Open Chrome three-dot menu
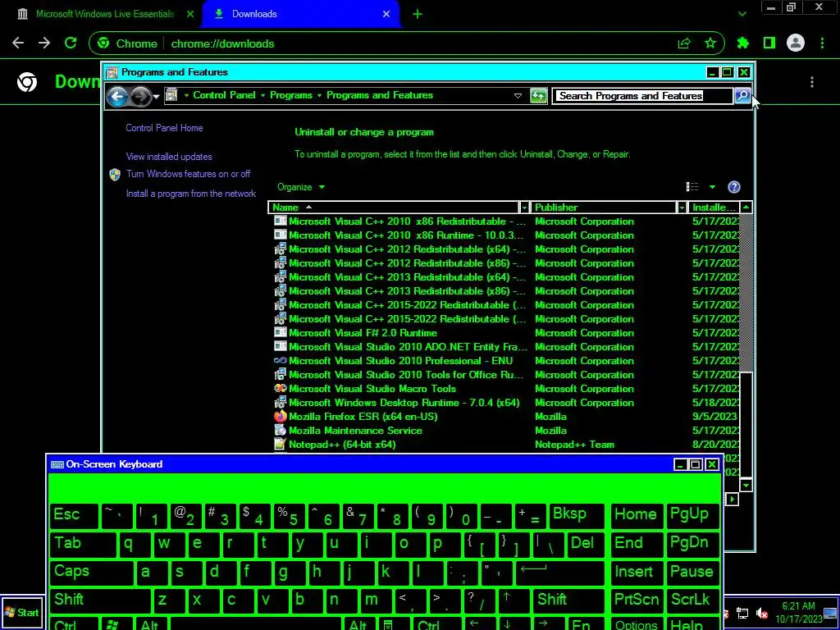 point(822,43)
